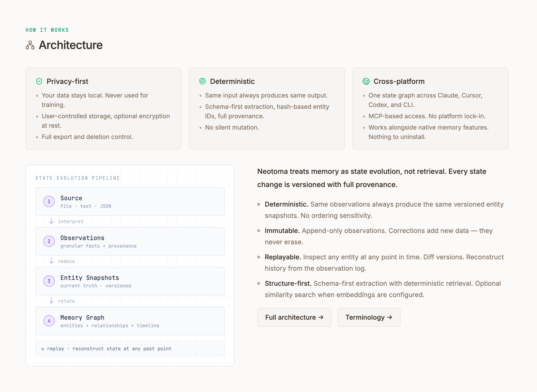Screen dimensions: 537x392
Task: Select step circle 4 for Memory Graph
Action: click(49, 321)
